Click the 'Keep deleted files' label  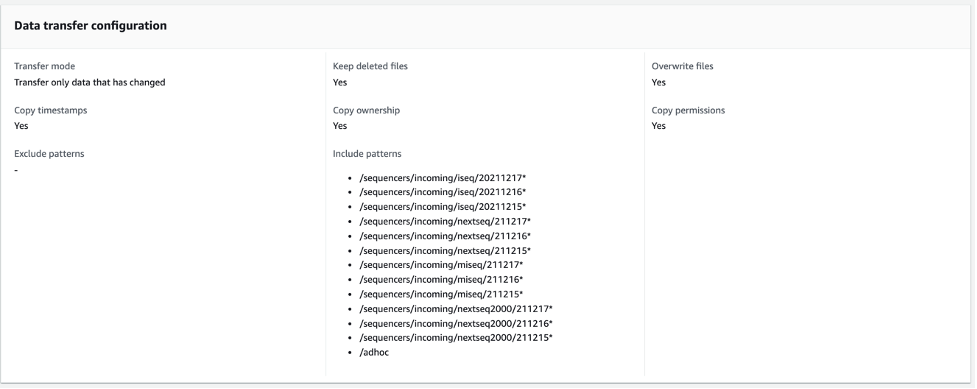pyautogui.click(x=370, y=66)
